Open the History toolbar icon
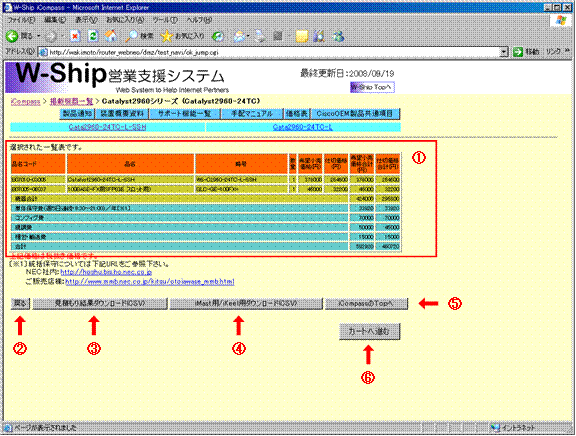Image resolution: width=576 pixels, height=436 pixels. pyautogui.click(x=218, y=36)
